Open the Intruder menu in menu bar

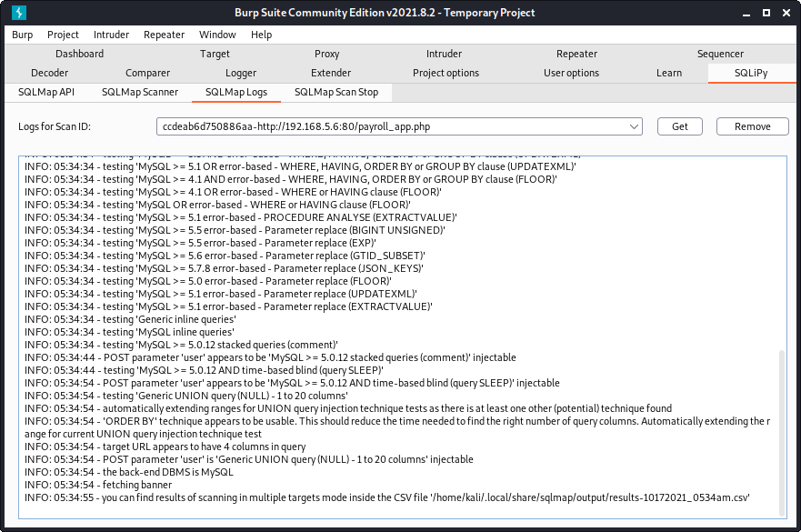point(111,35)
